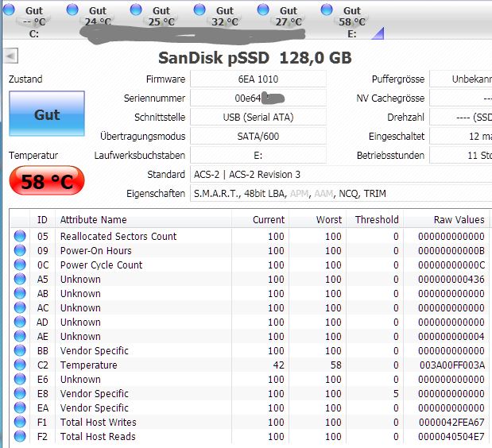This screenshot has height=448, width=492.
Task: Select the E: drive 58 °C entry
Action: coord(352,21)
